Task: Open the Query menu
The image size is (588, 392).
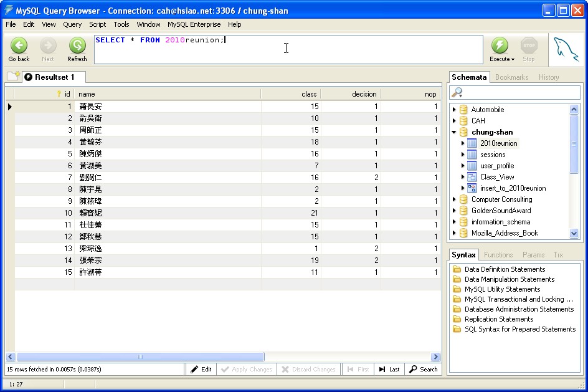Action: point(72,24)
